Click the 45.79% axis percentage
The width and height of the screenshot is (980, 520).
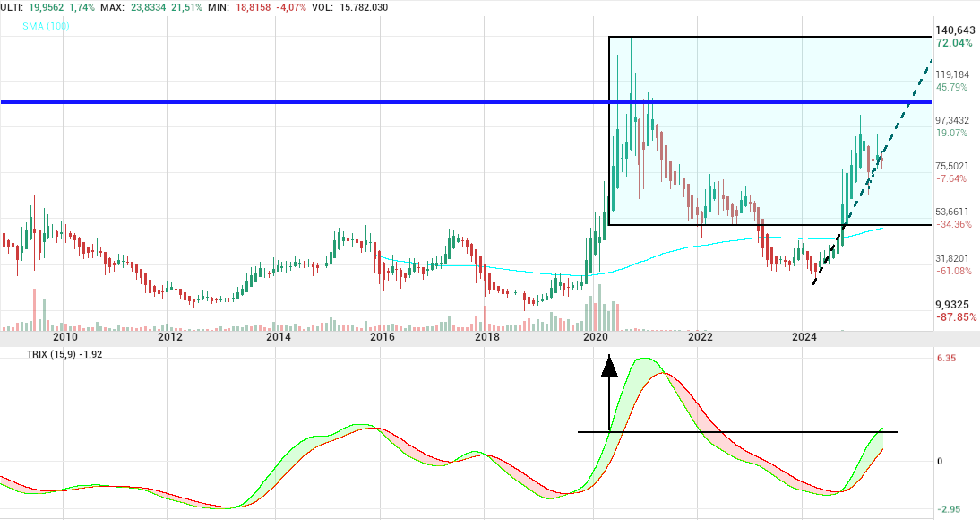click(x=951, y=87)
